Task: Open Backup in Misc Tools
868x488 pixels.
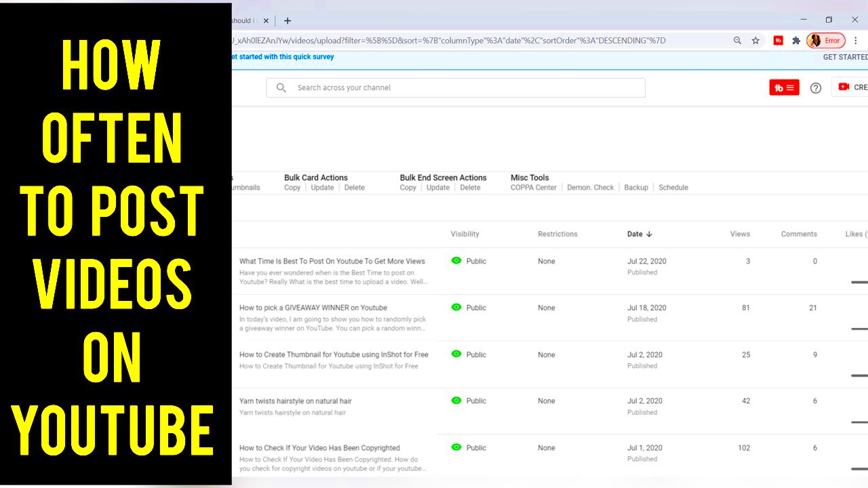Action: (x=636, y=188)
